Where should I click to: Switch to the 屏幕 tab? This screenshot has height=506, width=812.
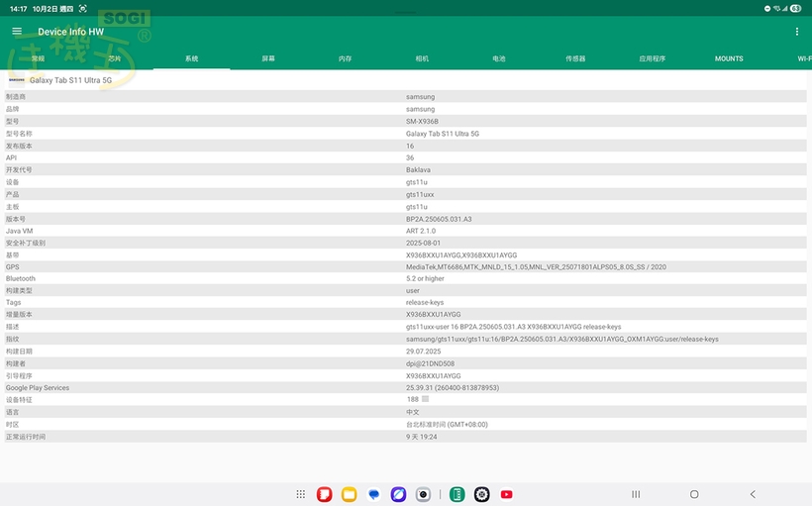(x=268, y=58)
